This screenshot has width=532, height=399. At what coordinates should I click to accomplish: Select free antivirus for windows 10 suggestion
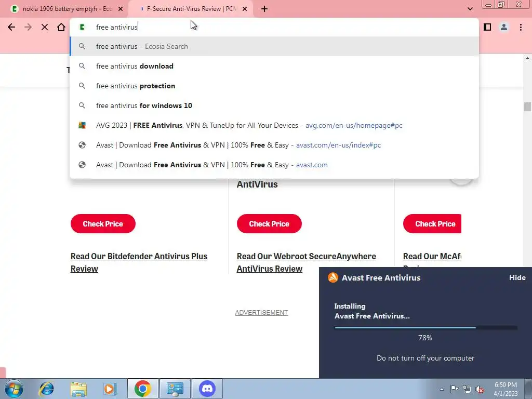point(274,105)
